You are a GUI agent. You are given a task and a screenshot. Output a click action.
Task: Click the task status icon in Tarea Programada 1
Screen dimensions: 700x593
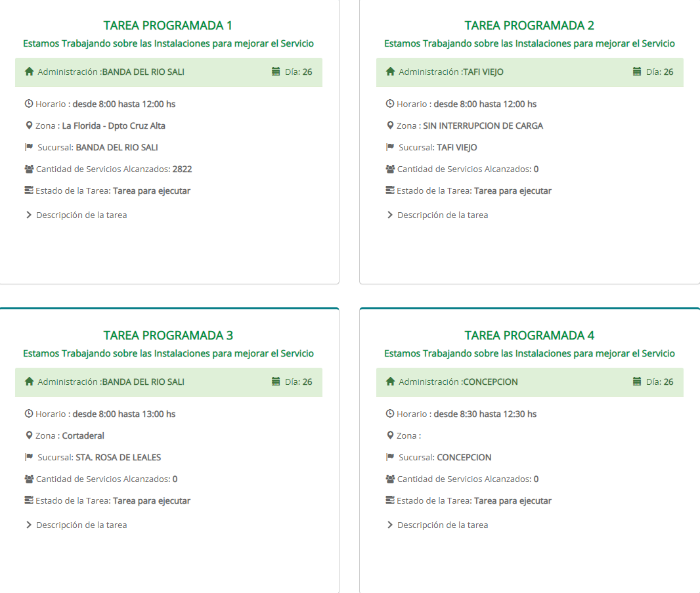[29, 190]
